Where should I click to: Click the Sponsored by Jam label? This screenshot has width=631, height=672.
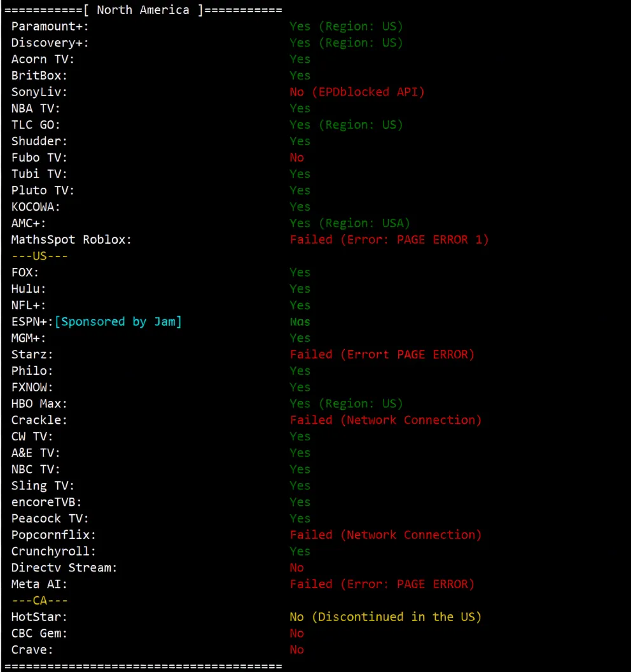pos(118,321)
